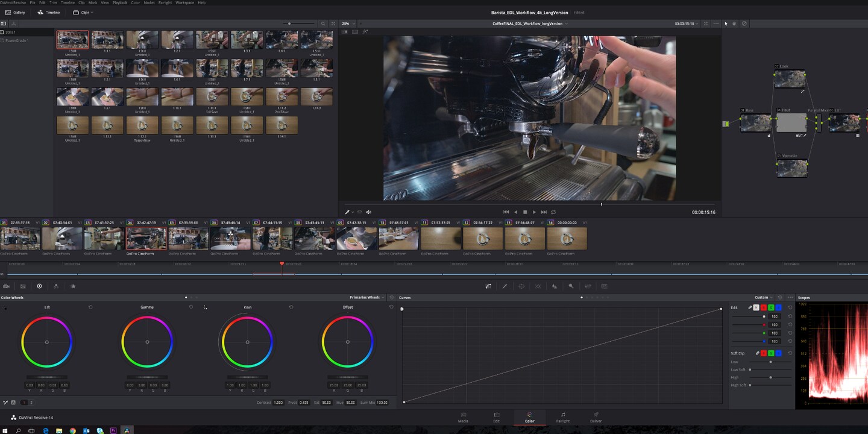Open the viewer options ellipsis menu
868x434 pixels.
click(715, 24)
